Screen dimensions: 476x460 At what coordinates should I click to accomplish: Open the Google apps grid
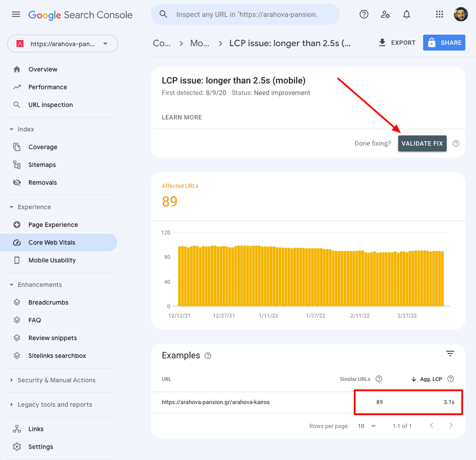pos(439,14)
